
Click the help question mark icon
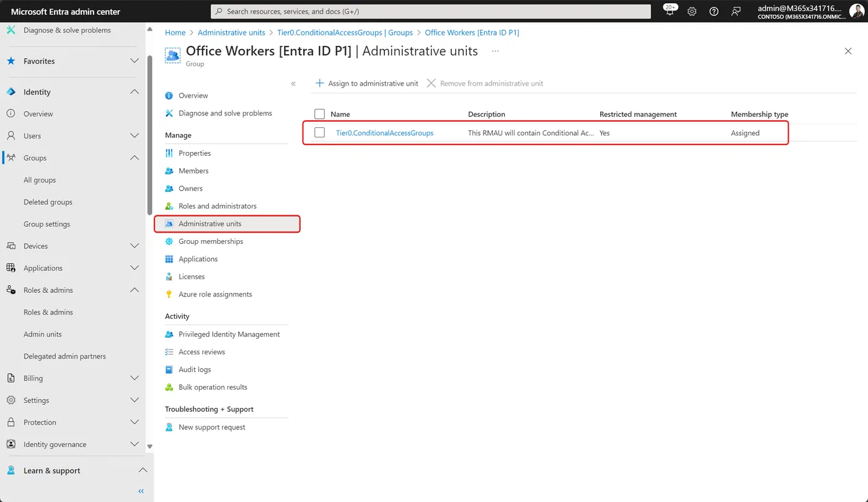pos(714,11)
